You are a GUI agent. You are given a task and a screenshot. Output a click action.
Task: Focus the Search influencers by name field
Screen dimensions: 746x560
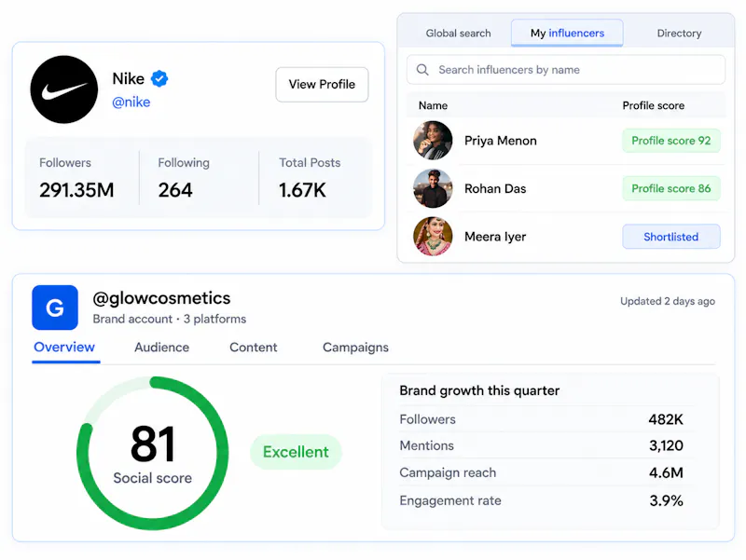click(566, 70)
